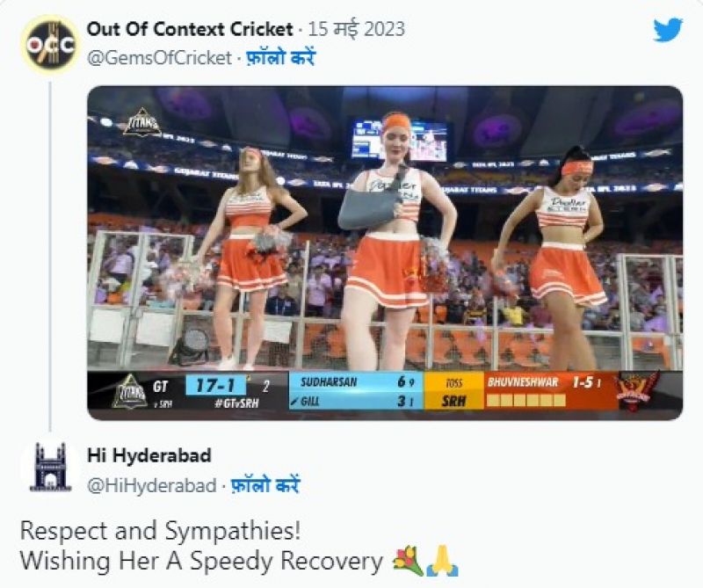703x588 pixels.
Task: Click the folded hands emoji
Action: [x=442, y=561]
